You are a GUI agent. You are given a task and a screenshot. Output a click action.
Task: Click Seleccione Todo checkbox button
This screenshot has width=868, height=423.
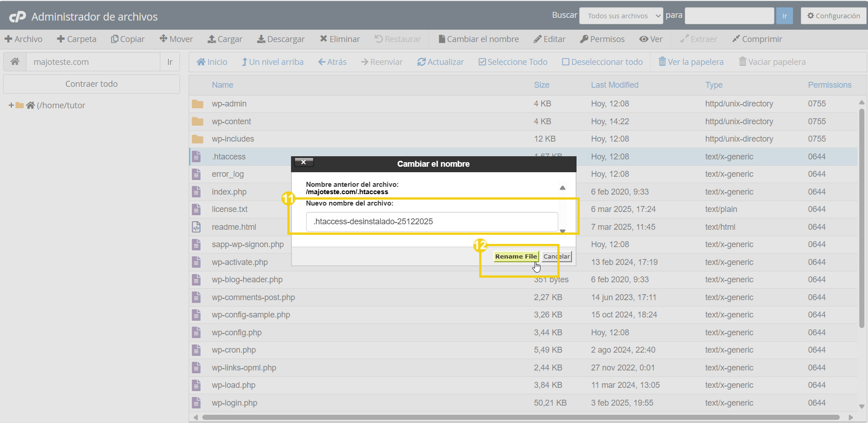click(513, 62)
